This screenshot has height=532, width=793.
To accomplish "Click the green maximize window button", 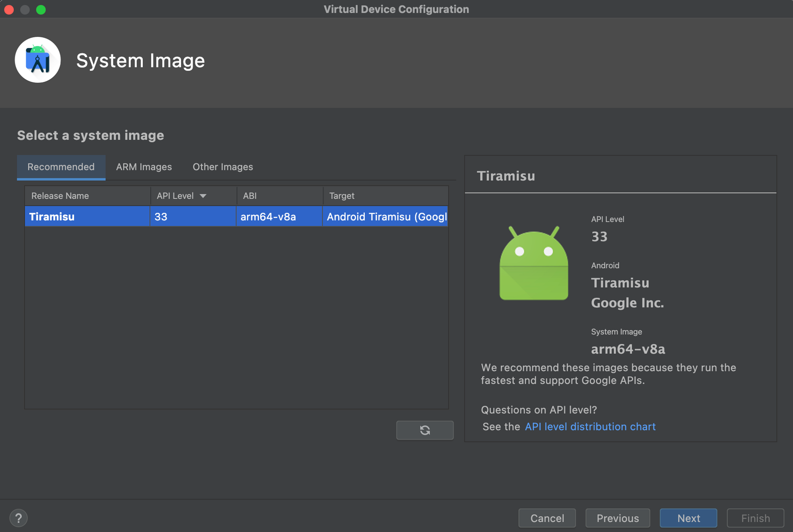I will tap(41, 9).
